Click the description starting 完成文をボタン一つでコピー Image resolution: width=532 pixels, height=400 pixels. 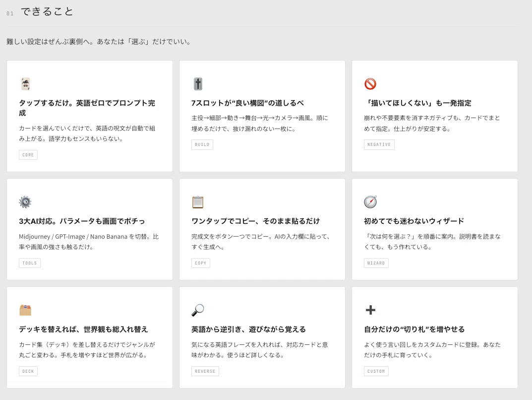tap(261, 241)
